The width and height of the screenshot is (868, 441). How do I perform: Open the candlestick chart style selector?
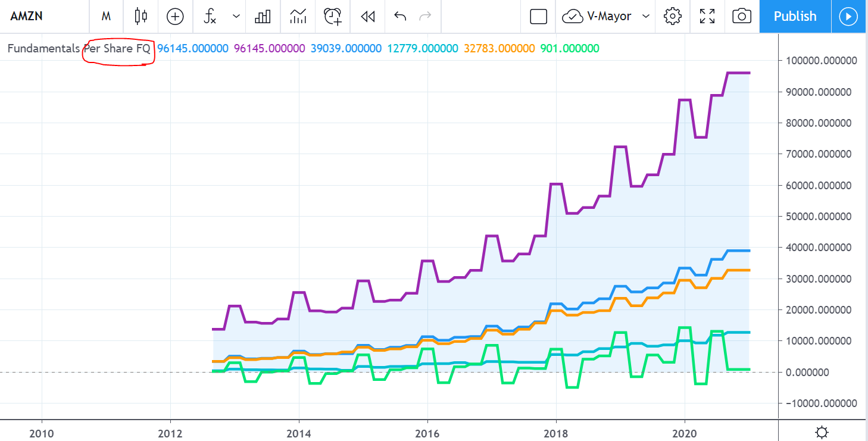point(140,16)
